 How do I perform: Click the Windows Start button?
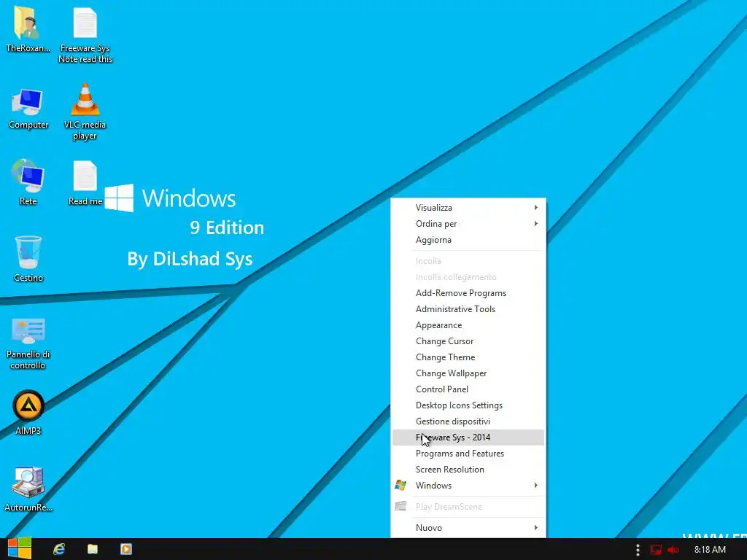tap(20, 548)
